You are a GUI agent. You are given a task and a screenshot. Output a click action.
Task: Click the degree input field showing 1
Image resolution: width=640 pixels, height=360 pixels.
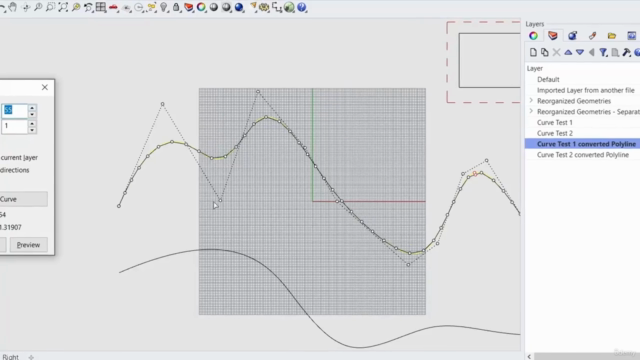[14, 126]
